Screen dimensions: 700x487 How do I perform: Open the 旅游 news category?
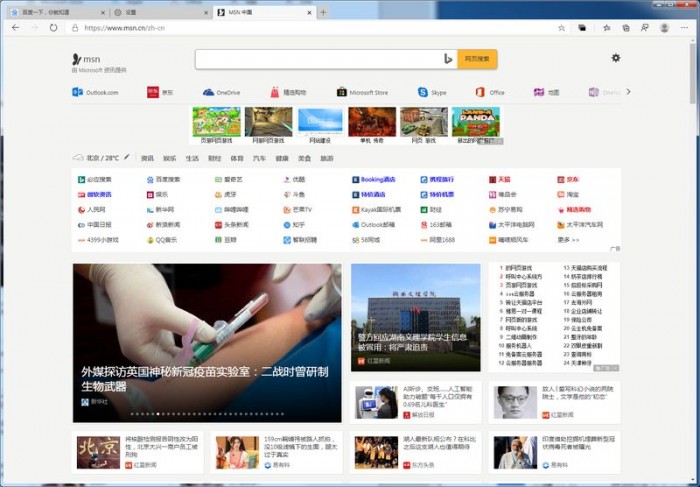pyautogui.click(x=327, y=158)
